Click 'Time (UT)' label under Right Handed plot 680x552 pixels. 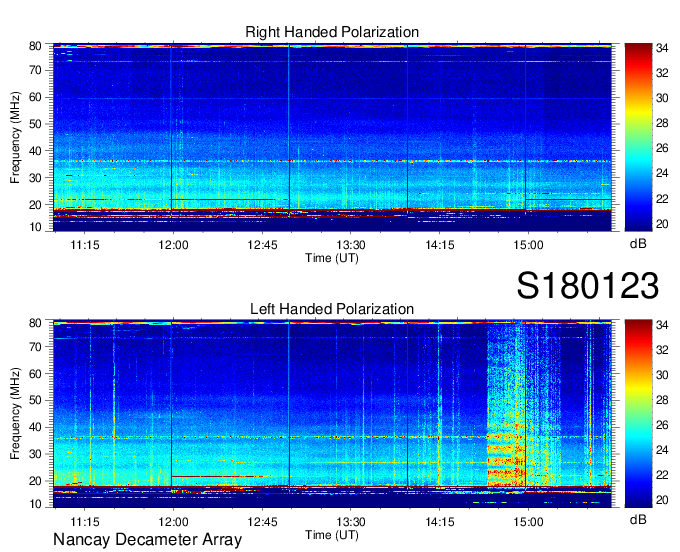332,258
